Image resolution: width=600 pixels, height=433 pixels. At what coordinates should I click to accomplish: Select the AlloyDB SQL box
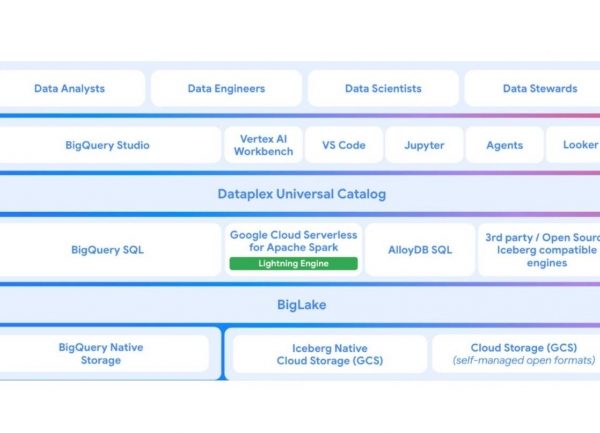coord(420,250)
